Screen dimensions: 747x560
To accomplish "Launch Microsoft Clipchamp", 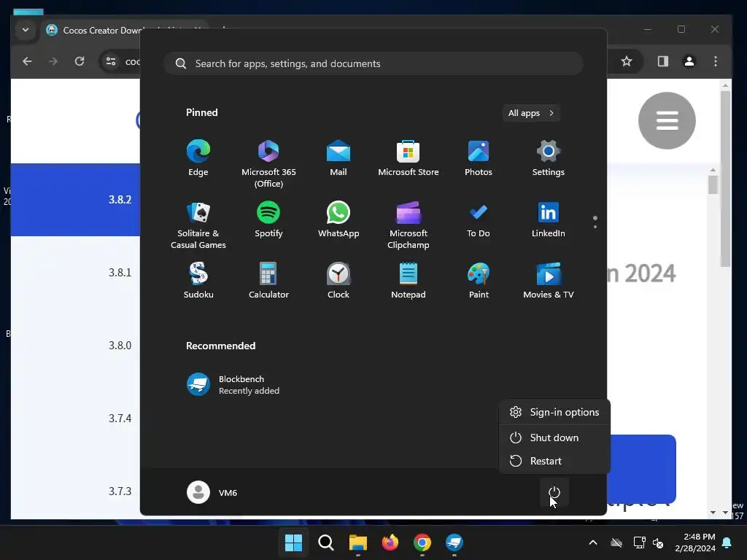I will [409, 225].
